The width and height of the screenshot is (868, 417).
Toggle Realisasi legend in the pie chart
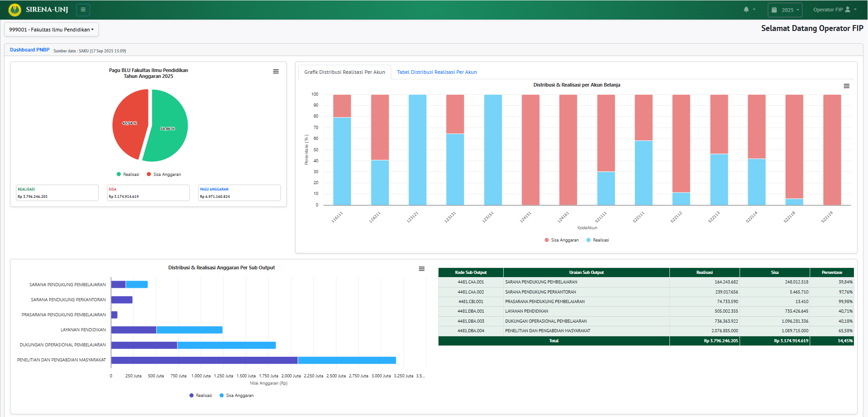pos(128,175)
